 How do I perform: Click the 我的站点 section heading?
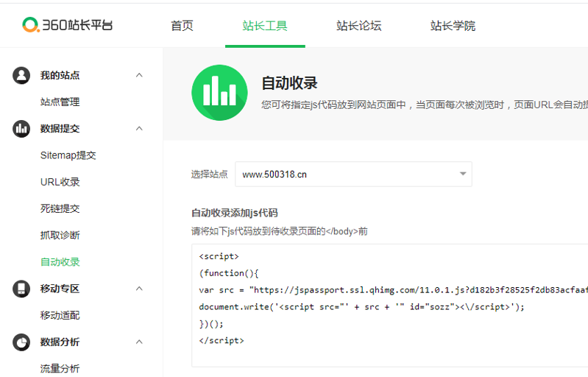[x=60, y=75]
